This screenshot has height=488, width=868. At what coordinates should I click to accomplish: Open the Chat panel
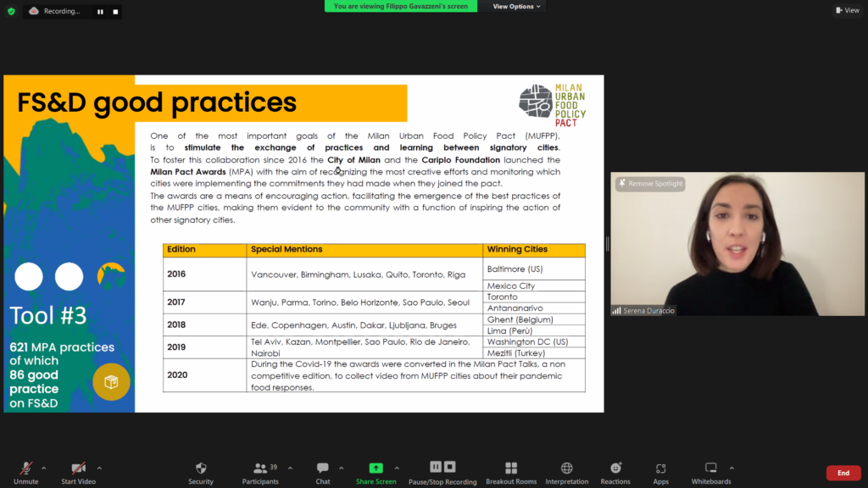pyautogui.click(x=322, y=469)
